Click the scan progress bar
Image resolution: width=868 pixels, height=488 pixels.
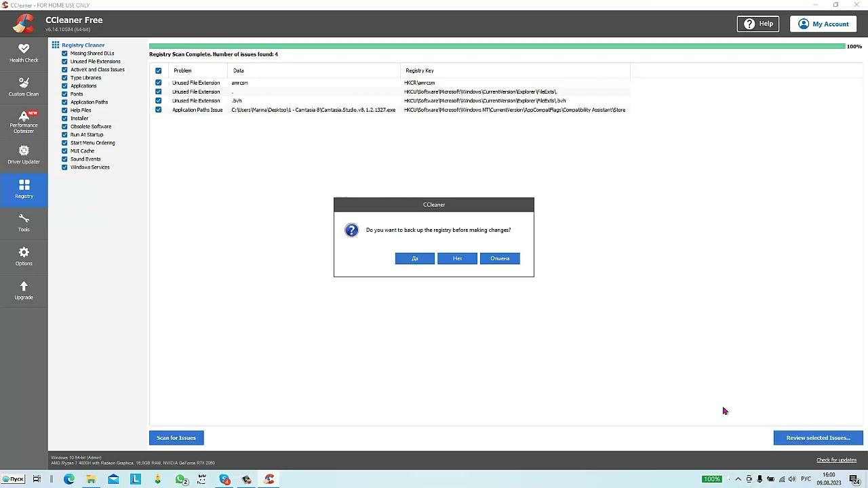[x=497, y=46]
